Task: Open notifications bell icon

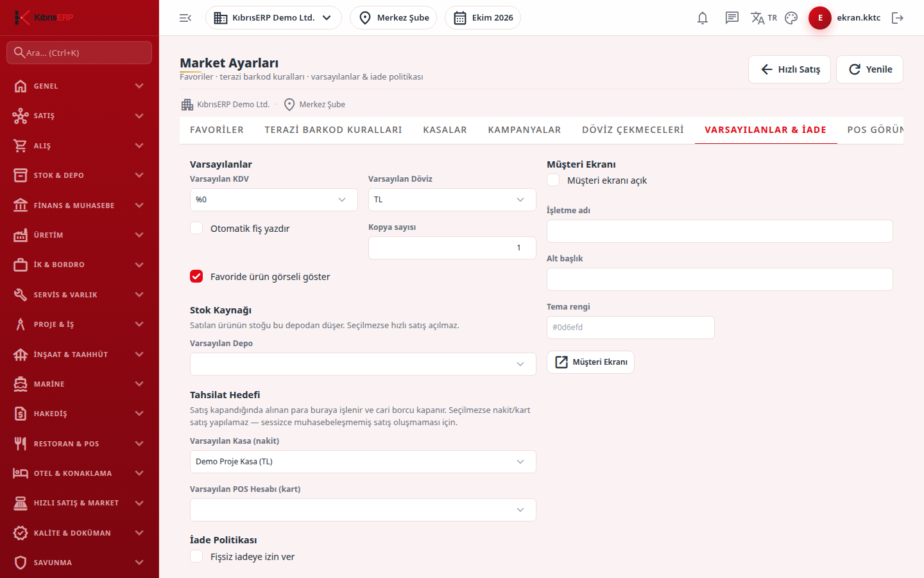Action: pos(703,18)
